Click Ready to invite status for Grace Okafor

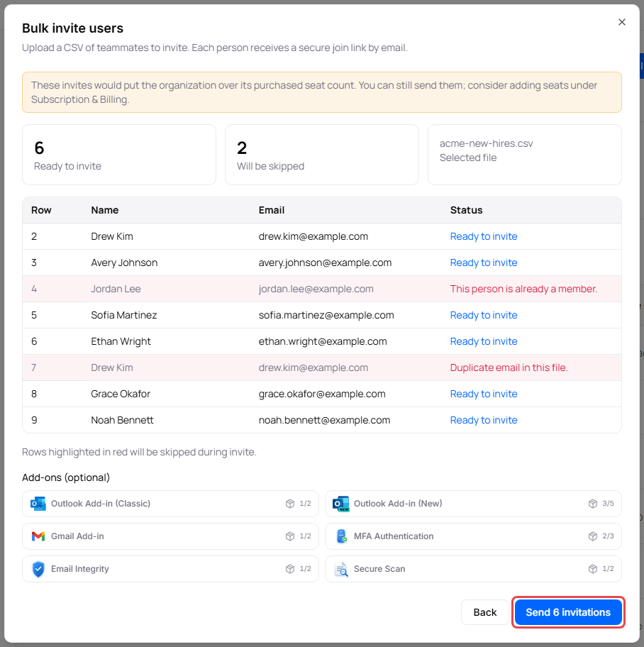(x=484, y=394)
